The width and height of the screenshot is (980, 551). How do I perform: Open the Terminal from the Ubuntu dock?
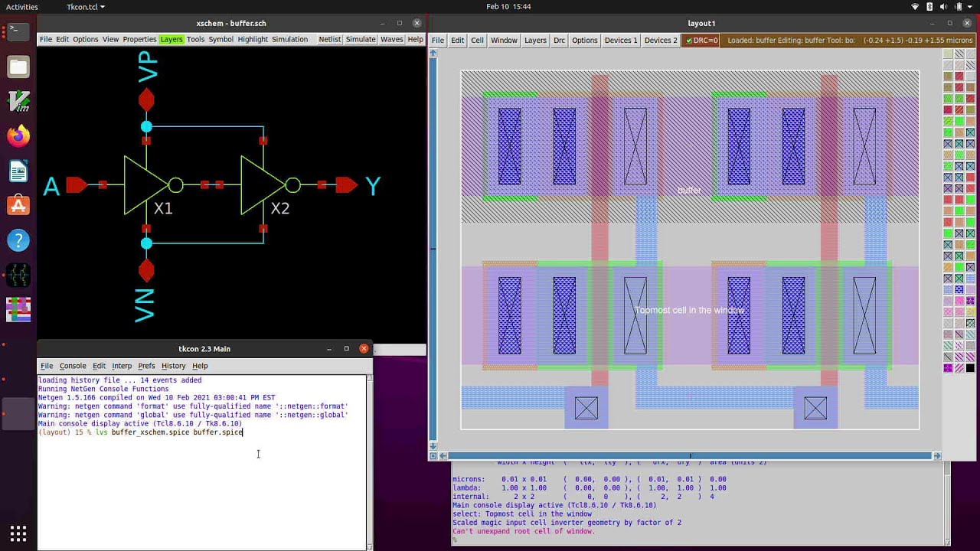(x=18, y=31)
